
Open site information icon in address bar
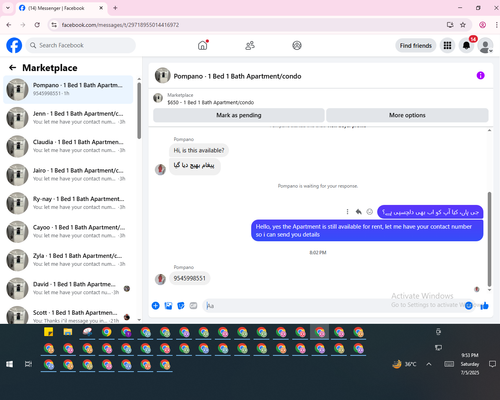tap(54, 25)
